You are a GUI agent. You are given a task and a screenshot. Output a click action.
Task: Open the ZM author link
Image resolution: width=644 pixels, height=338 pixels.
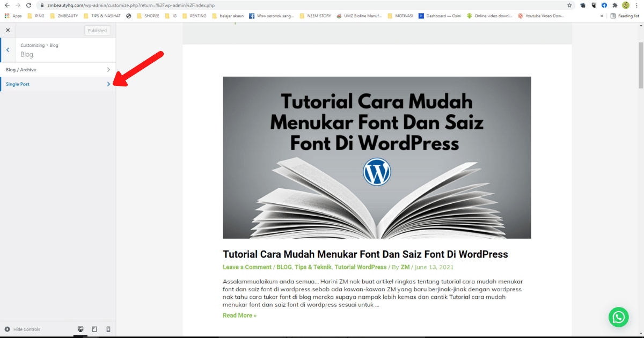[x=405, y=267]
